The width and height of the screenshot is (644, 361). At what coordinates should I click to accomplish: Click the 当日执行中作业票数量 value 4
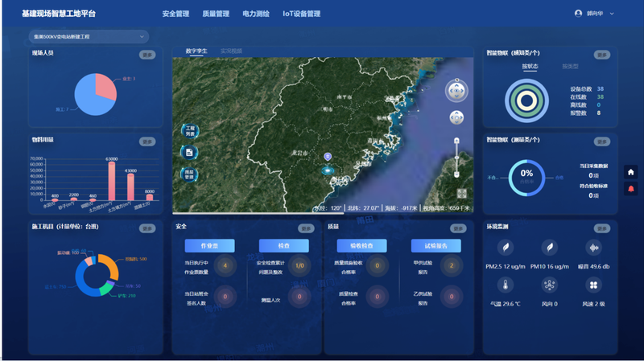pos(225,265)
